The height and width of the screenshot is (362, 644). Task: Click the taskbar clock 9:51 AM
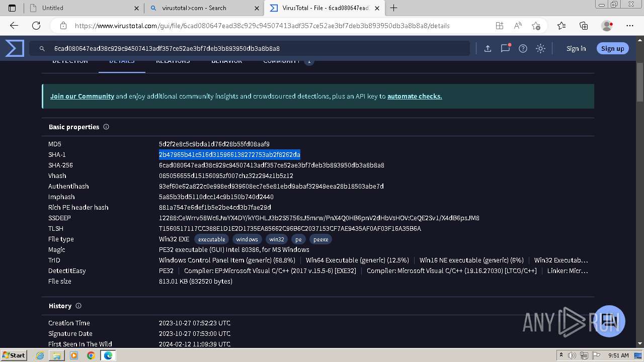[x=618, y=355]
